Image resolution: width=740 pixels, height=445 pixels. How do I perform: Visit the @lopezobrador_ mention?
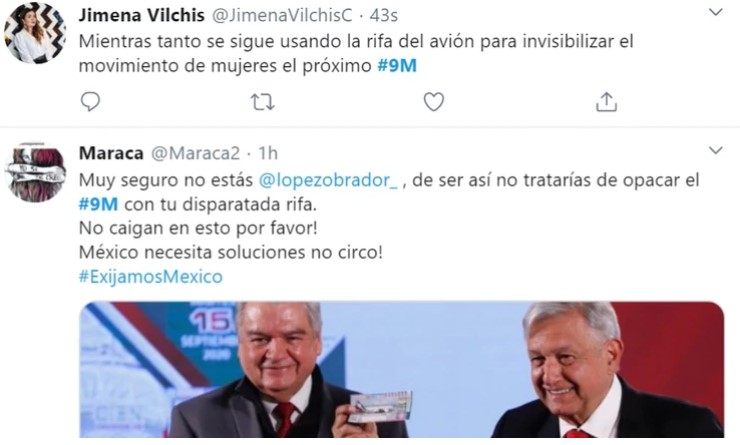pyautogui.click(x=328, y=180)
